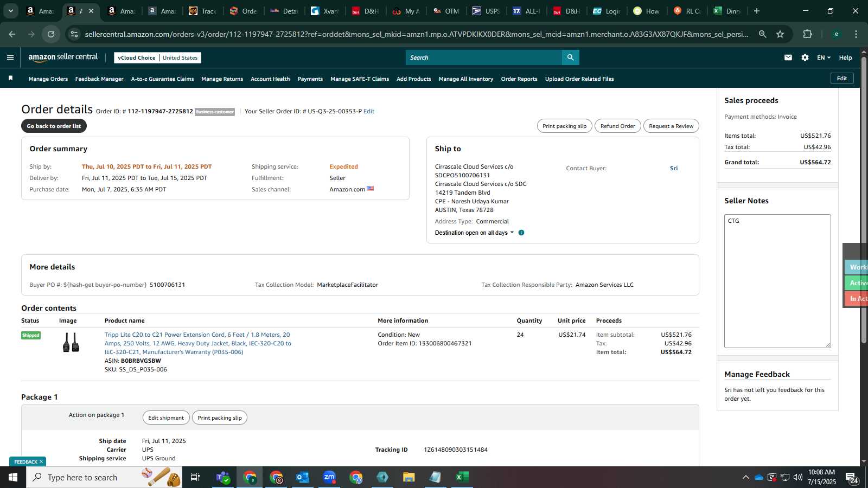Open A-to-z Guarantee Claims
Image resolution: width=868 pixels, height=488 pixels.
162,79
